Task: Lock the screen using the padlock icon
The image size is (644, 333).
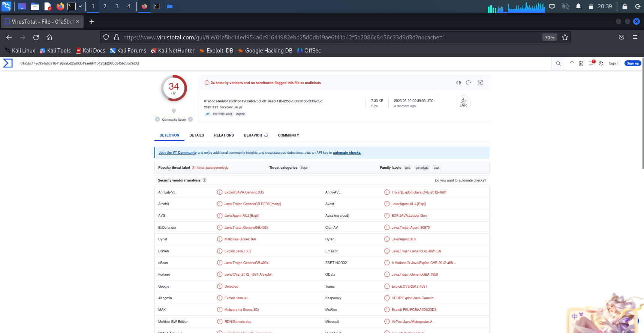Action: click(x=625, y=6)
